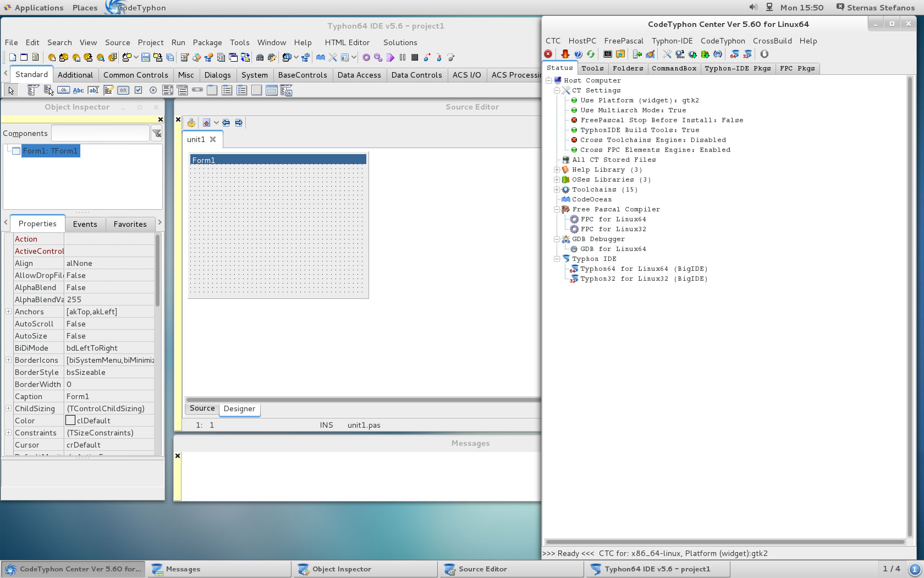Expand the Toolchains (15) tree node

click(x=557, y=189)
